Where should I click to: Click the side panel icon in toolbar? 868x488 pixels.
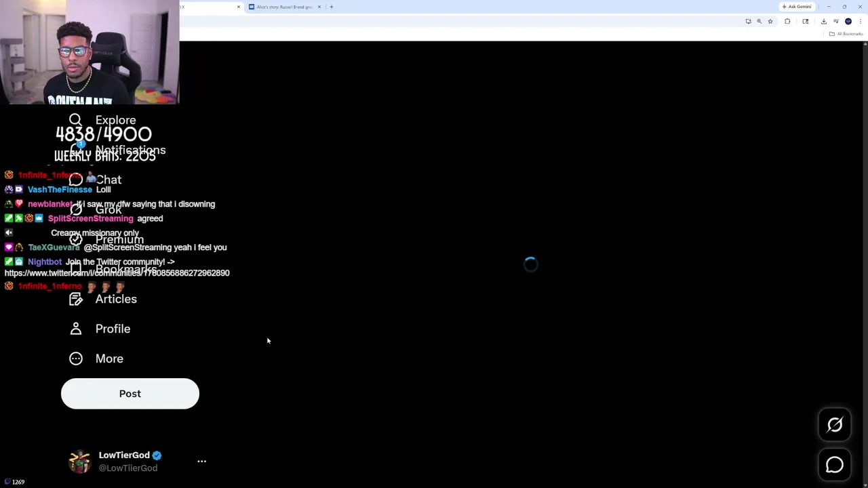pyautogui.click(x=806, y=22)
